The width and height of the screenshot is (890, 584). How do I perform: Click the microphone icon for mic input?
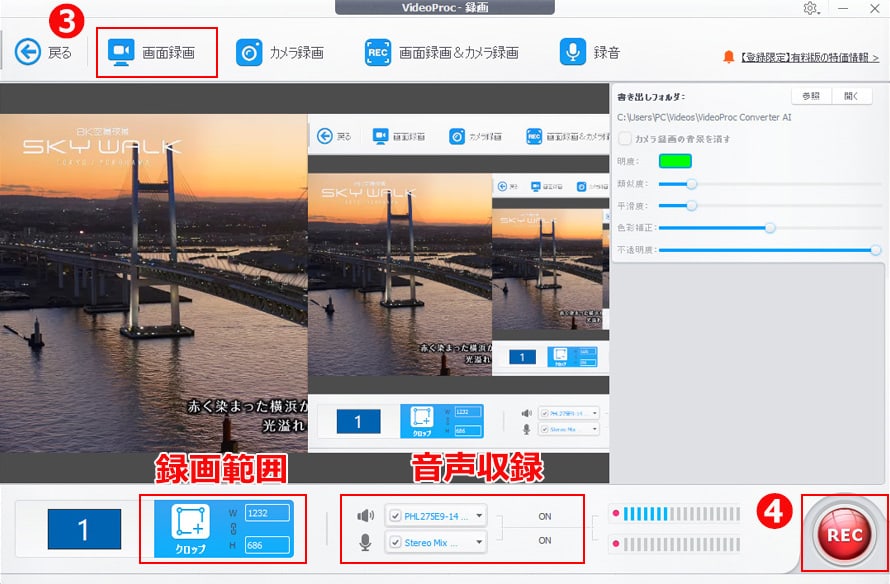(365, 542)
